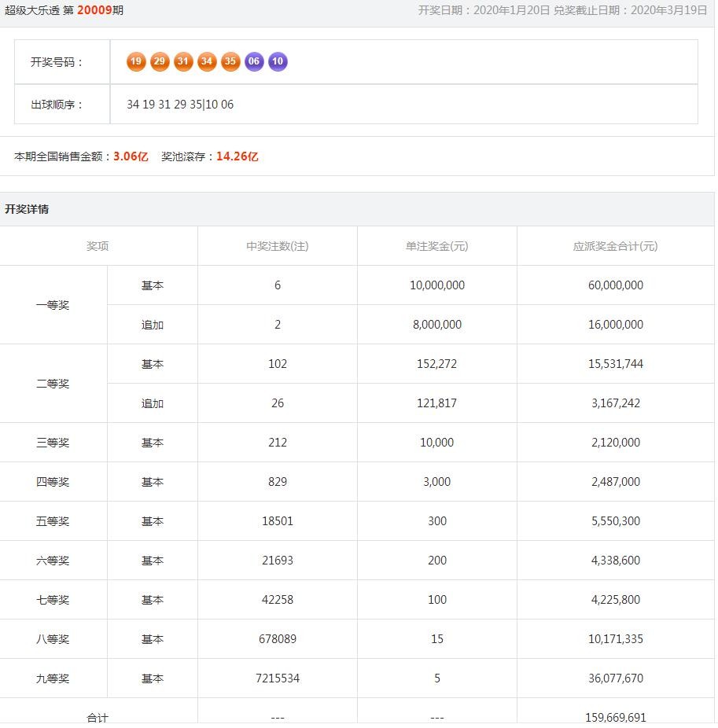Click the orange ball numbered 34
Image resolution: width=718 pixels, height=728 pixels.
(207, 62)
